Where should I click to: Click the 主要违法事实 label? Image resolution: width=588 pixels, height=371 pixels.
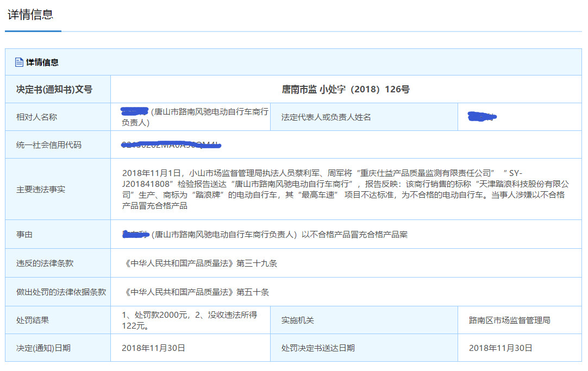(41, 190)
